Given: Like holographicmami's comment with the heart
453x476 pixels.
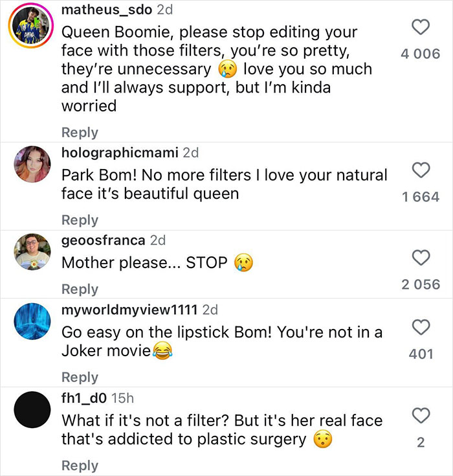Looking at the screenshot, I should (x=421, y=170).
